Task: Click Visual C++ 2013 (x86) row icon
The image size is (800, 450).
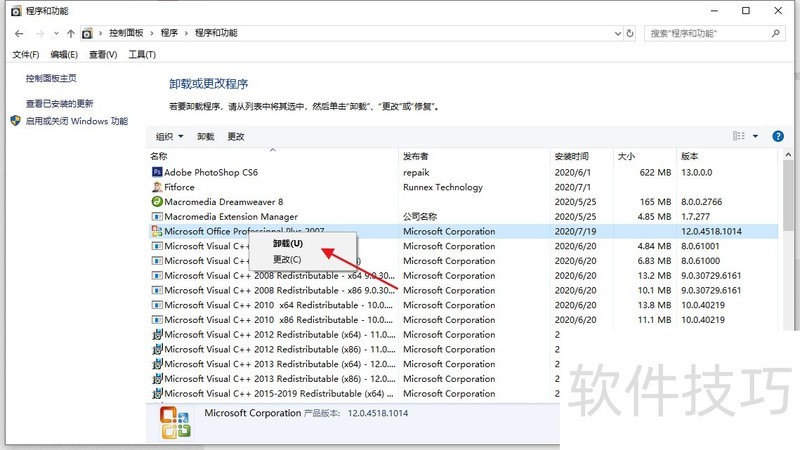Action: 157,379
